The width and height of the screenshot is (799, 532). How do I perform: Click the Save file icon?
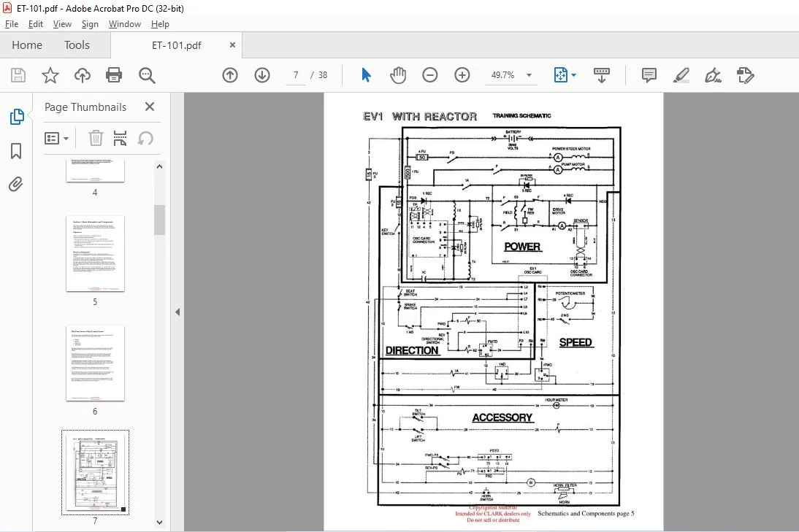click(18, 75)
